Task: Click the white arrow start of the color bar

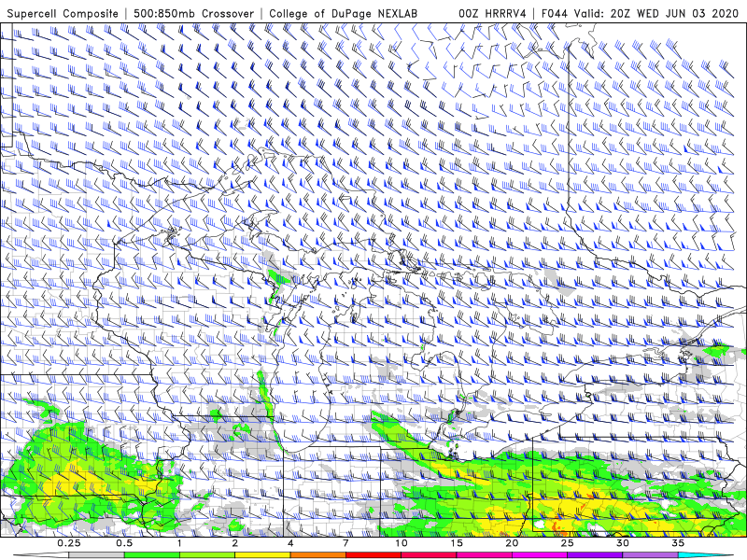Action: [41, 555]
